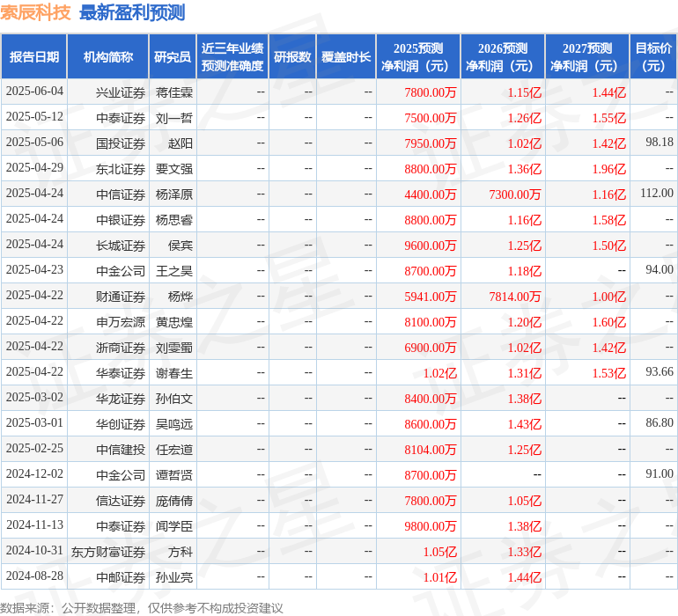The image size is (678, 616).
Task: Click the 2027预测净利润 column header
Action: point(587,57)
